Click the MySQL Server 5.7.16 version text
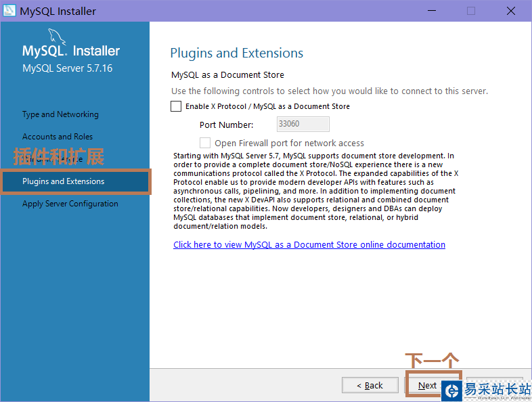The height and width of the screenshot is (402, 532). pos(67,68)
